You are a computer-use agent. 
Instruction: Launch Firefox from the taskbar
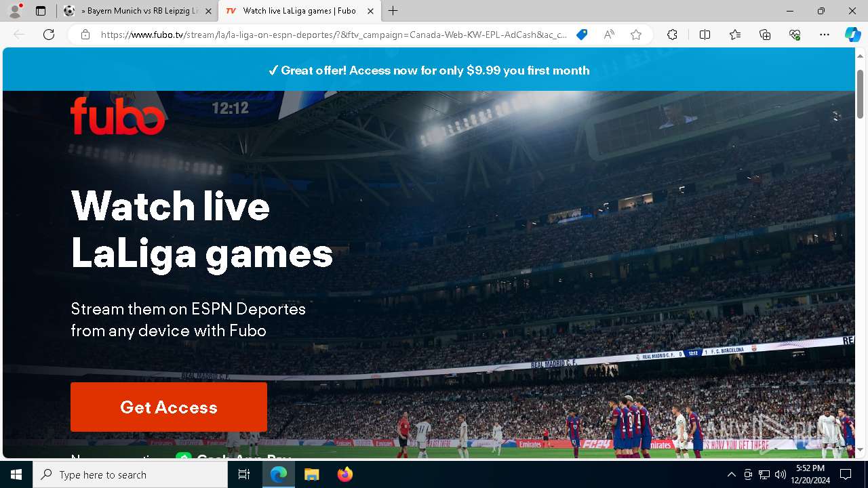pos(344,474)
